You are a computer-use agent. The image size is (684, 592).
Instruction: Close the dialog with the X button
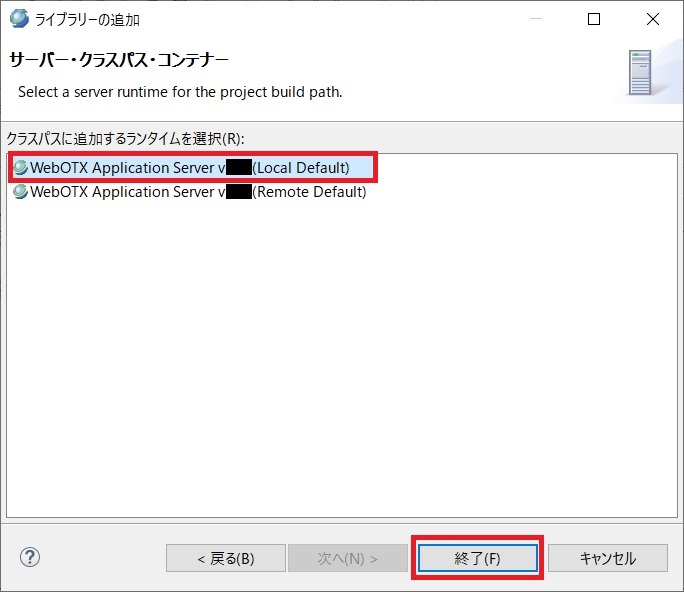[x=653, y=19]
